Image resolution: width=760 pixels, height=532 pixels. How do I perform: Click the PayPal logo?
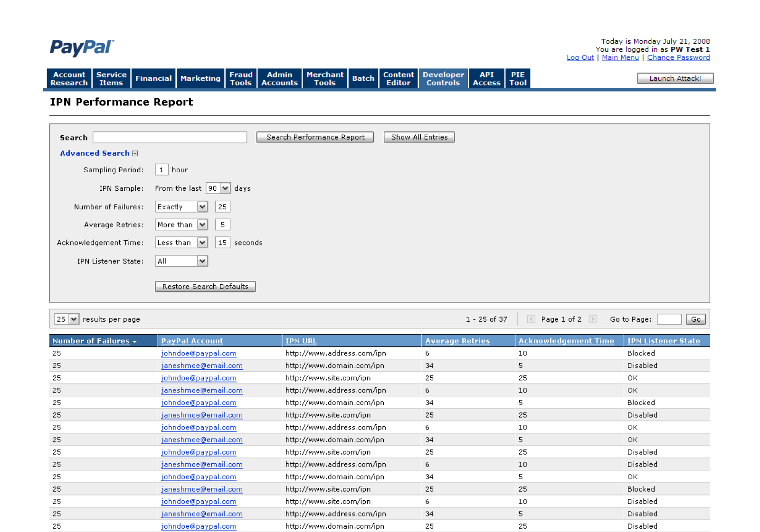82,48
